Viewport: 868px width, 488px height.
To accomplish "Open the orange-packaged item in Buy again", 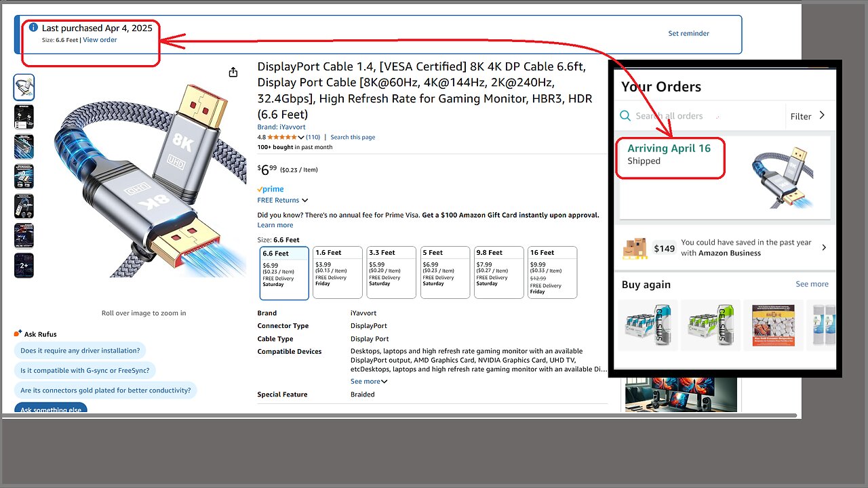I will [773, 324].
